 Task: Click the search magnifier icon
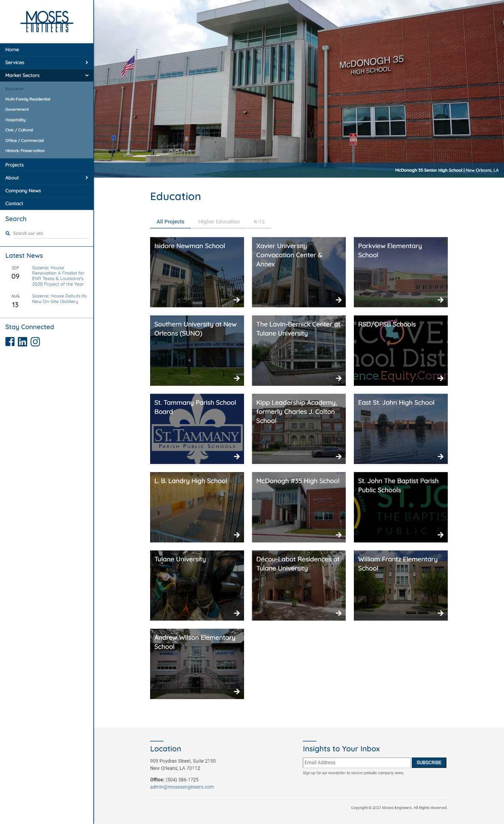point(8,233)
